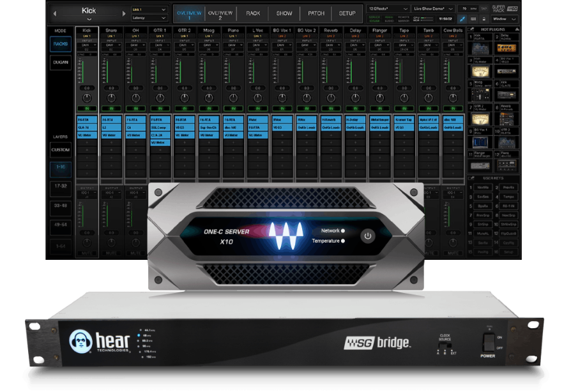Image resolution: width=571 pixels, height=392 pixels.
Task: Click User Key 11 MuteAL
Action: pyautogui.click(x=482, y=234)
